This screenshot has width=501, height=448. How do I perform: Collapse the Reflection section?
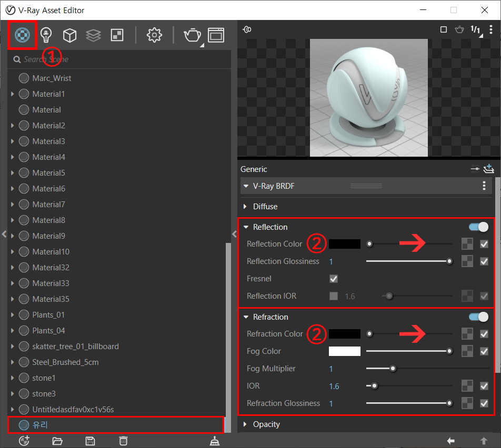[x=246, y=227]
